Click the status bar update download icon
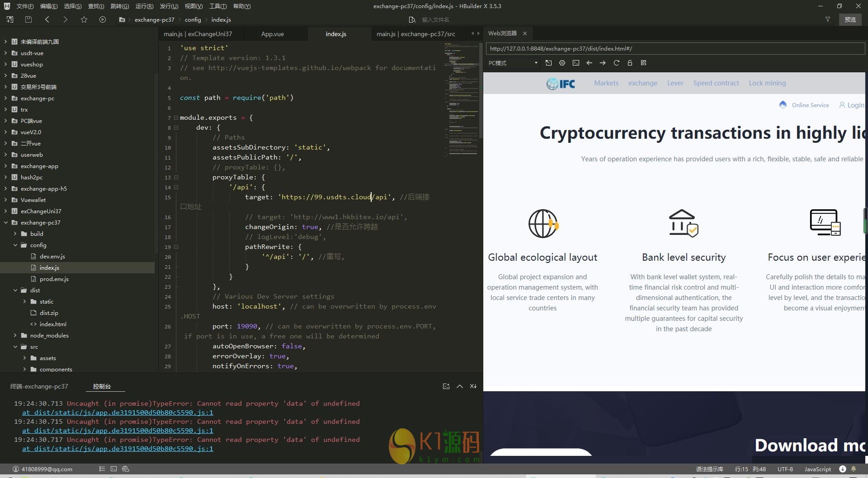This screenshot has height=478, width=868. coord(843,469)
